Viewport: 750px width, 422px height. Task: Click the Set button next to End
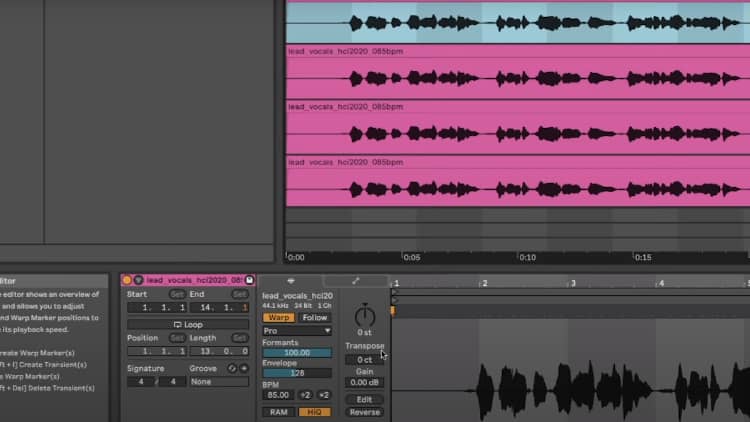coord(240,294)
